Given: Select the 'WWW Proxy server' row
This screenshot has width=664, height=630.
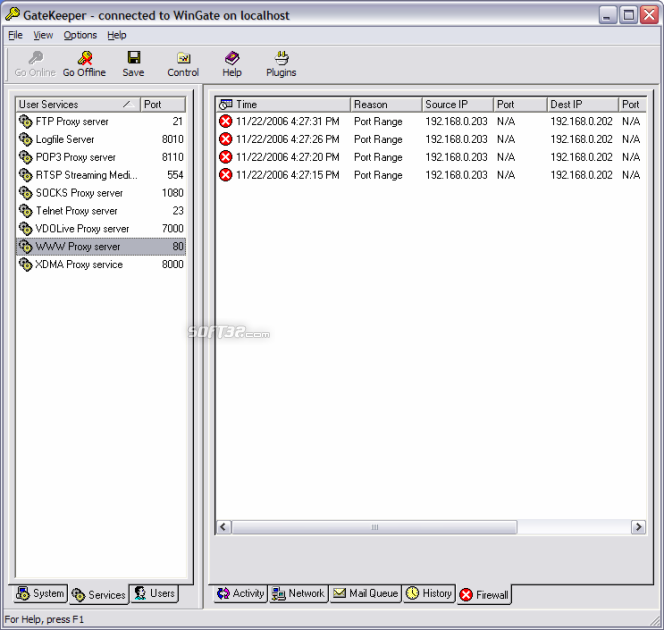Looking at the screenshot, I should click(x=101, y=246).
